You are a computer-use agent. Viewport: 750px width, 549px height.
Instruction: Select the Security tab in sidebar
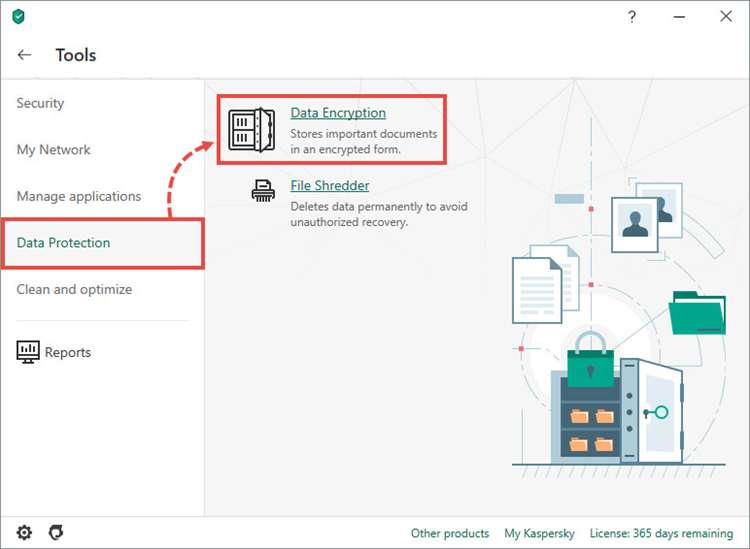point(40,103)
